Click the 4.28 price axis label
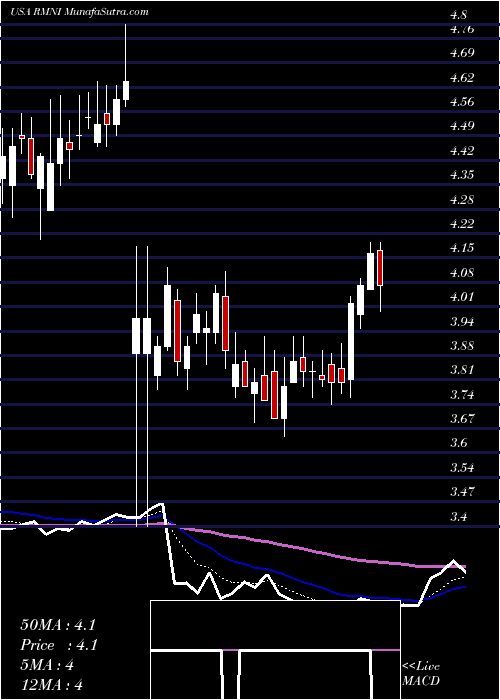This screenshot has width=500, height=700. point(462,200)
